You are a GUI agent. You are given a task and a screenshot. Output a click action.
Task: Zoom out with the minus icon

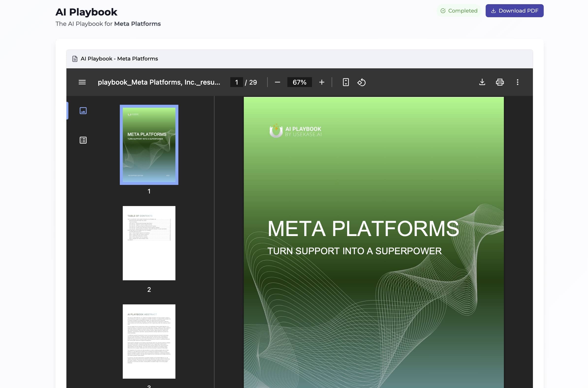click(277, 82)
